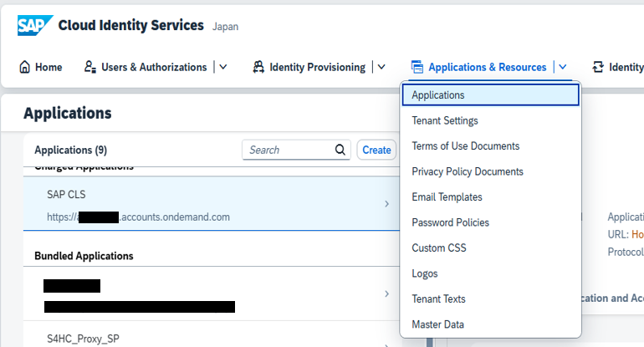Select Custom CSS menu item
The image size is (644, 347).
tap(439, 248)
